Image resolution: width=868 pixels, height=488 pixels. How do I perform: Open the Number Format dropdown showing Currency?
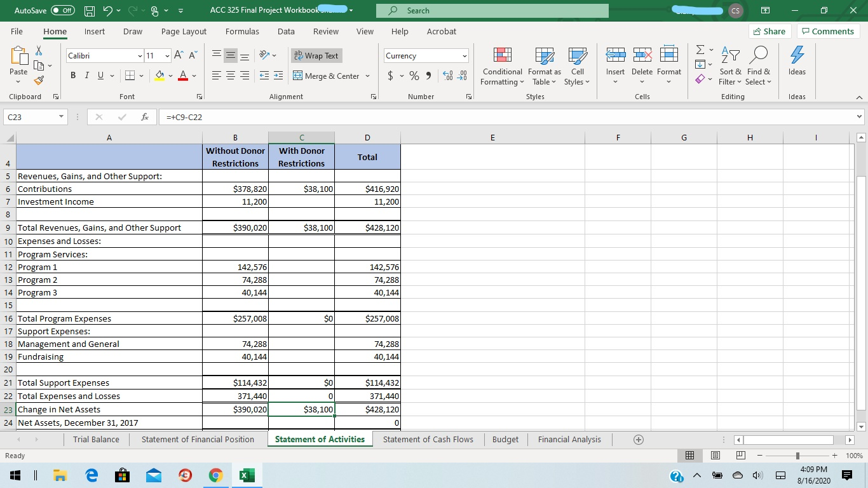coord(426,55)
